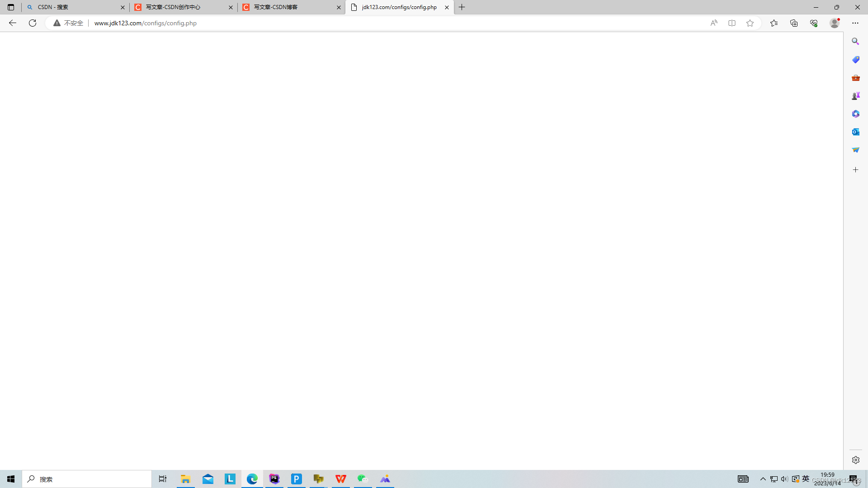Image resolution: width=868 pixels, height=488 pixels.
Task: Open the touch keyboard tray icon
Action: (743, 479)
